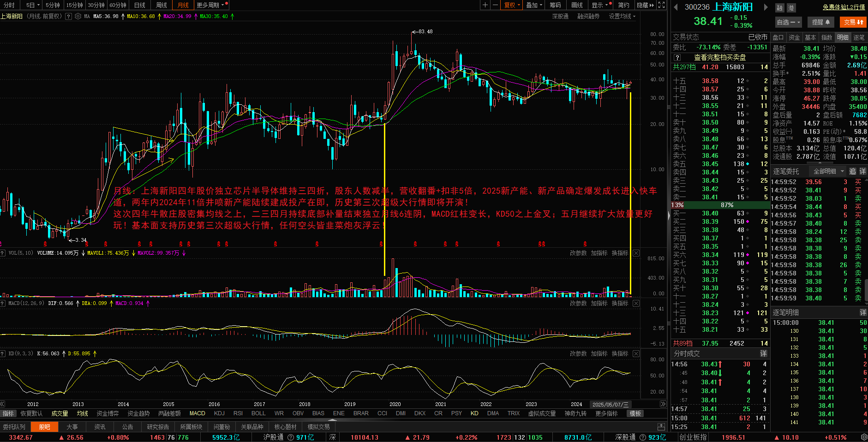The width and height of the screenshot is (868, 442).
Task: Click the 模板 template button
Action: pos(635,413)
